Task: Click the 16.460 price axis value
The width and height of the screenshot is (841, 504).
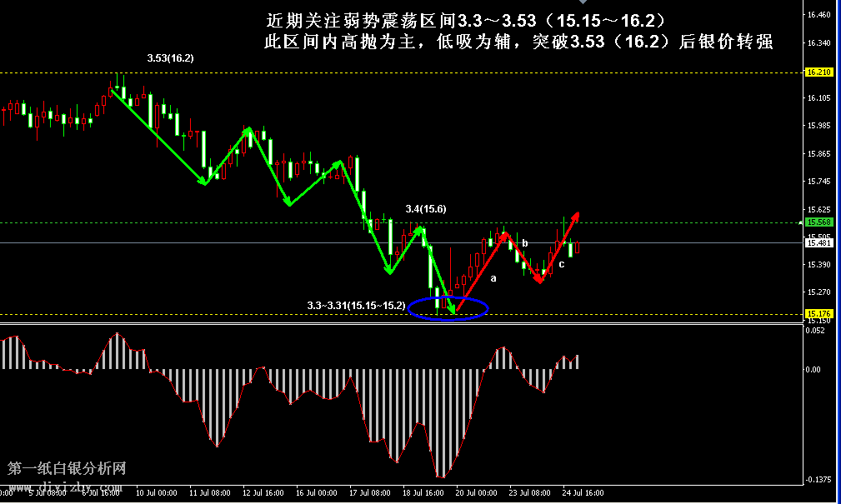Action: (x=818, y=16)
